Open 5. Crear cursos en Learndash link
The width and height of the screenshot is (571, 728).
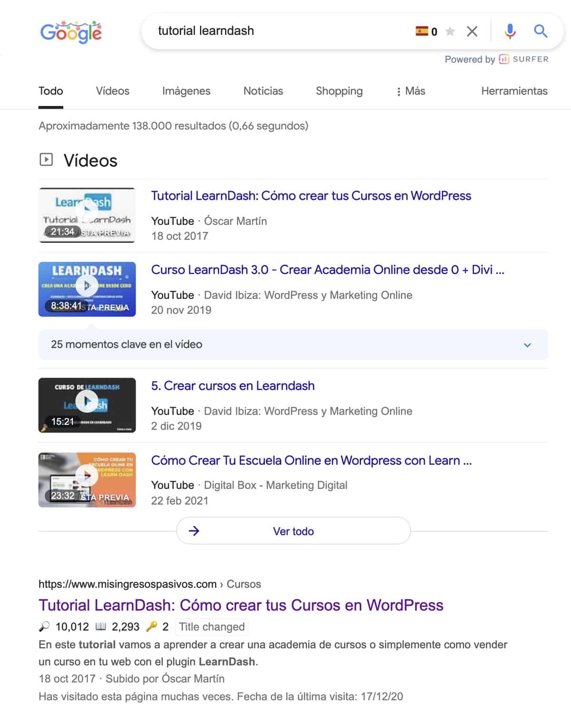click(x=233, y=386)
